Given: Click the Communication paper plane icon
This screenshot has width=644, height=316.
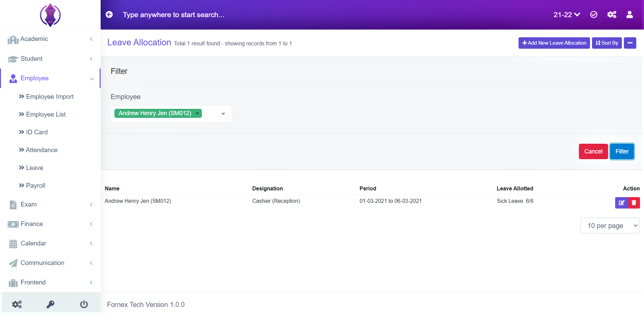Looking at the screenshot, I should click(x=13, y=263).
